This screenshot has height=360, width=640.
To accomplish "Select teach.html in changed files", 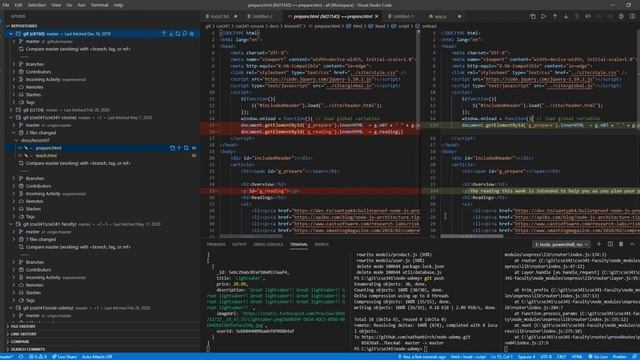I will click(46, 156).
